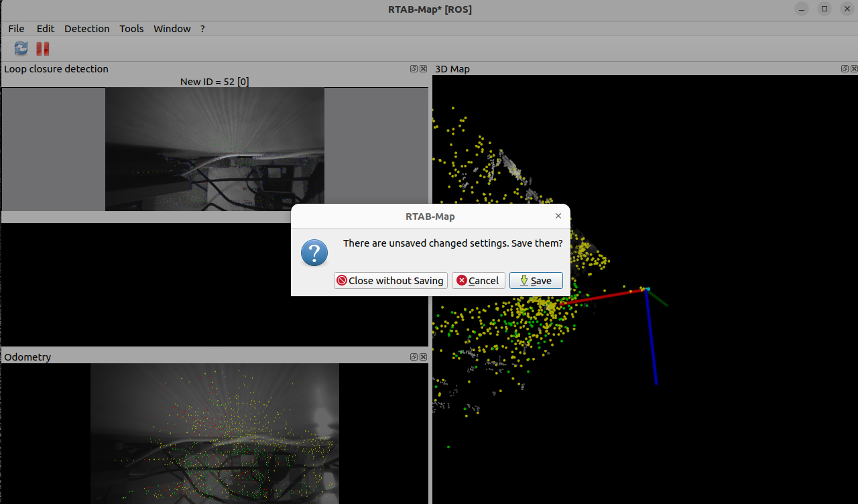858x504 pixels.
Task: Click the Loop closure detection panel title
Action: click(x=56, y=69)
